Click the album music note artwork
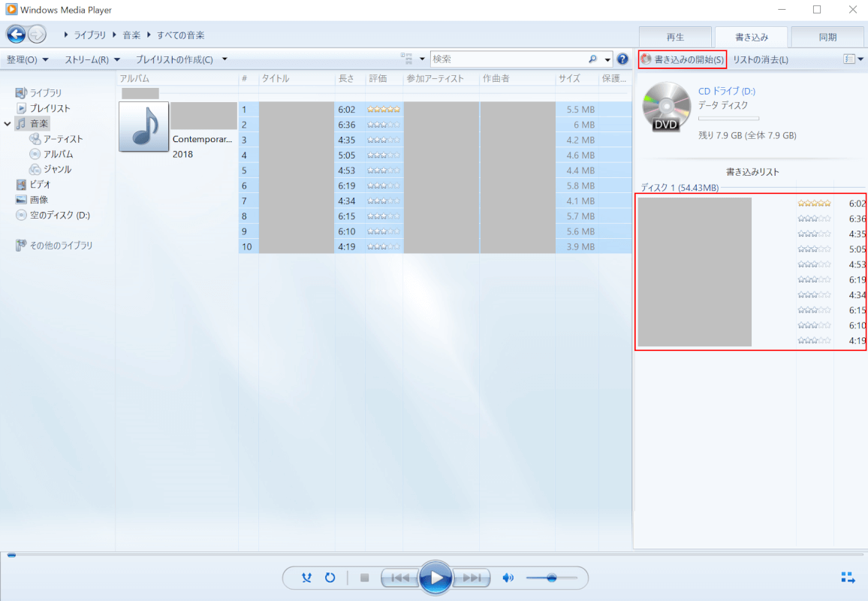Viewport: 868px width, 601px height. point(143,126)
